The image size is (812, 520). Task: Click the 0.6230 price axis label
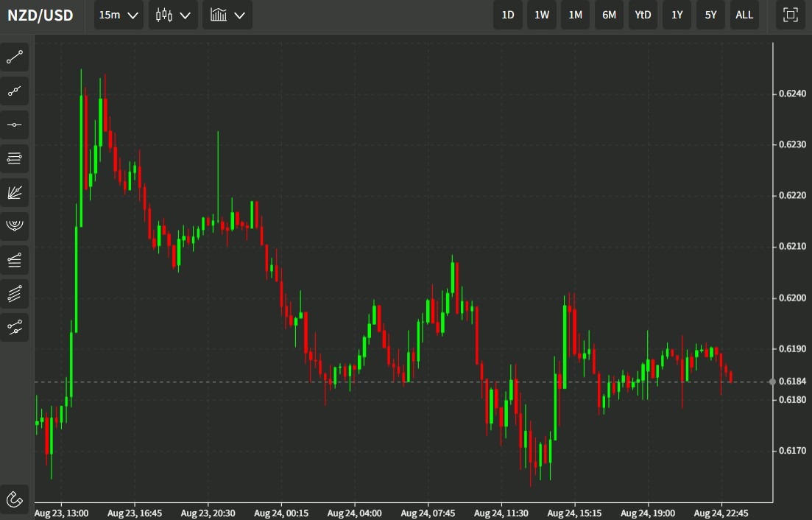[792, 144]
